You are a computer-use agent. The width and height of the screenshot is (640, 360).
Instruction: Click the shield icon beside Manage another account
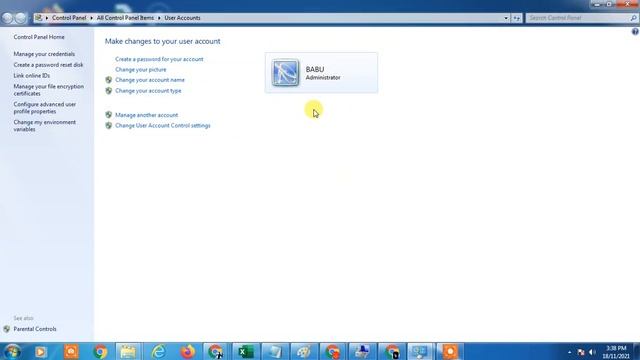click(x=109, y=115)
